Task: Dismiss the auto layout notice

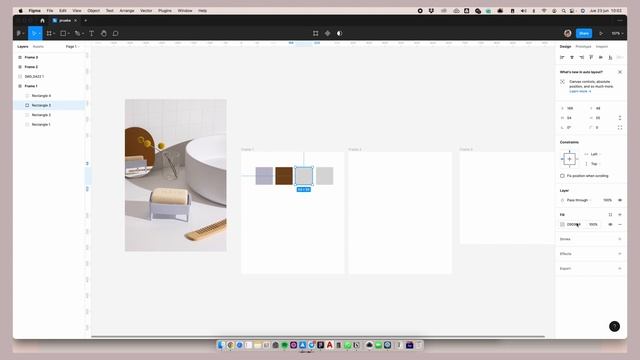Action: [620, 72]
